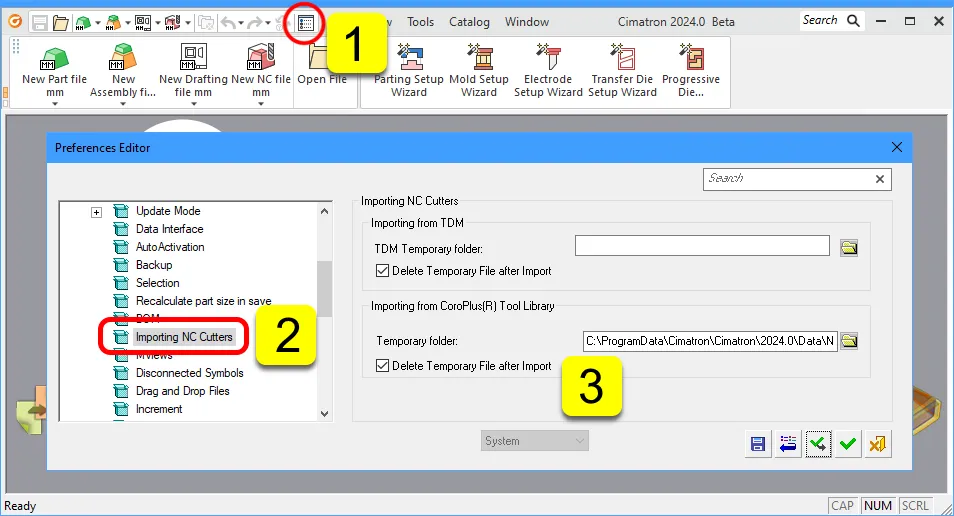
Task: Open the Parting Setup Wizard
Action: pos(407,69)
